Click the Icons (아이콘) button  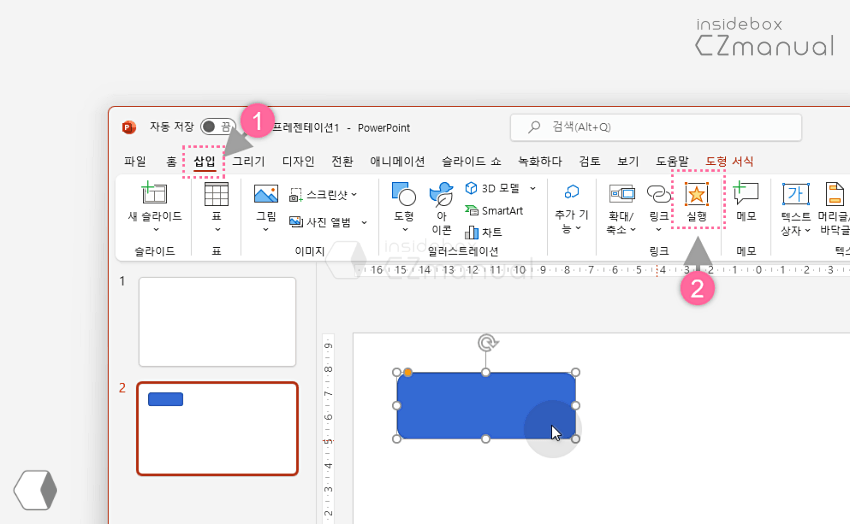(x=441, y=208)
